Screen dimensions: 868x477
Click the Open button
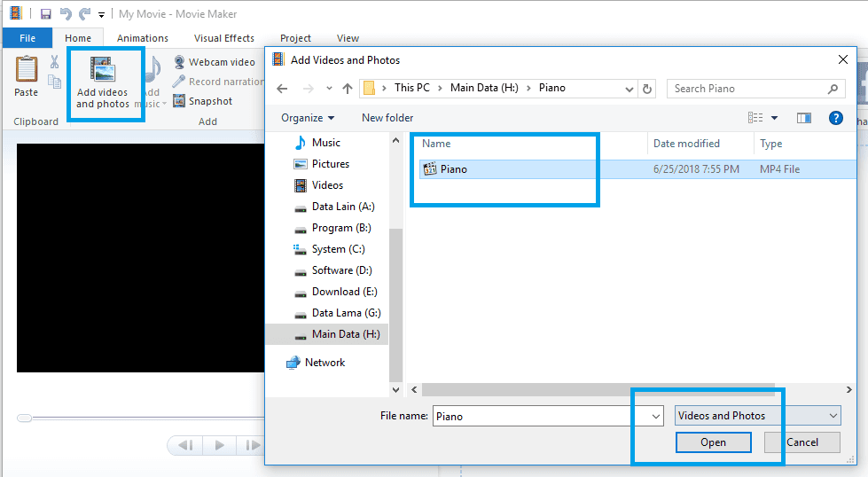[x=713, y=442]
